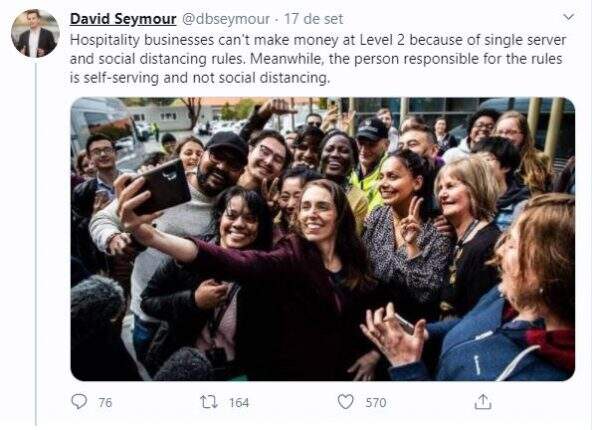
Task: Click the vertical thread line below avatar
Action: tap(36, 244)
